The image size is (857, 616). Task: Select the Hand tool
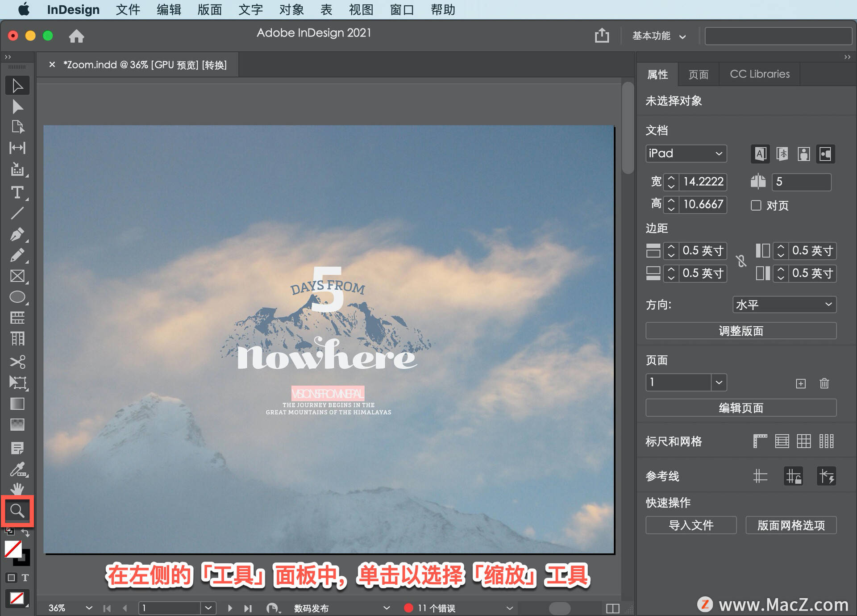click(17, 489)
